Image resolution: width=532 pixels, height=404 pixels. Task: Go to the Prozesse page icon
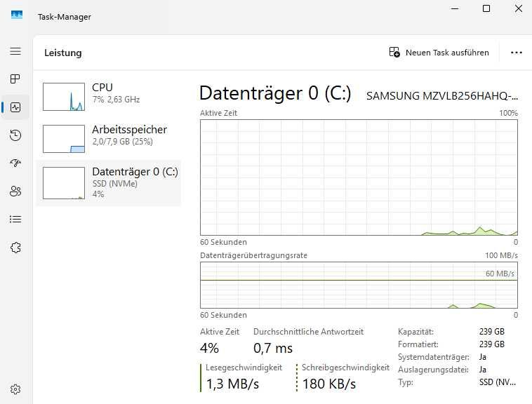coord(15,79)
